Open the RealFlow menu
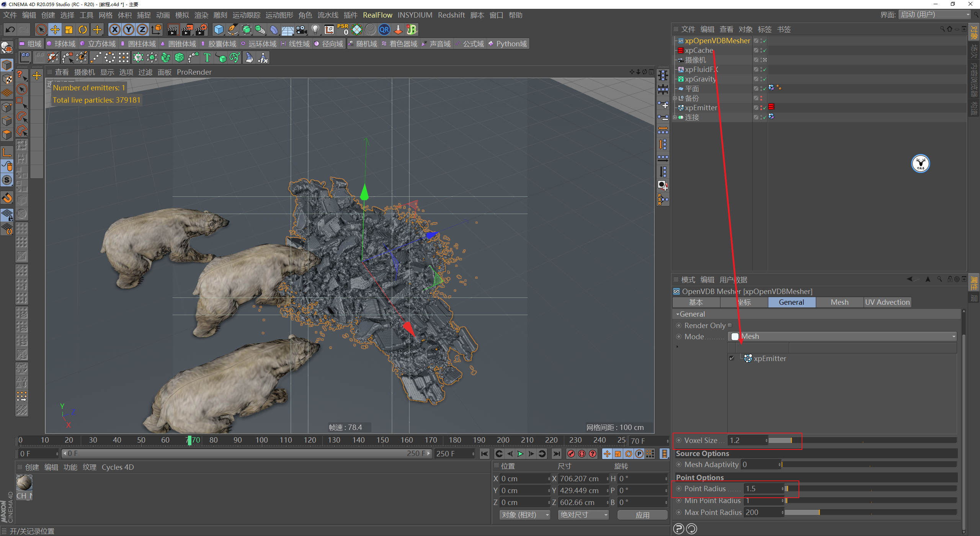The height and width of the screenshot is (536, 980). coord(377,15)
